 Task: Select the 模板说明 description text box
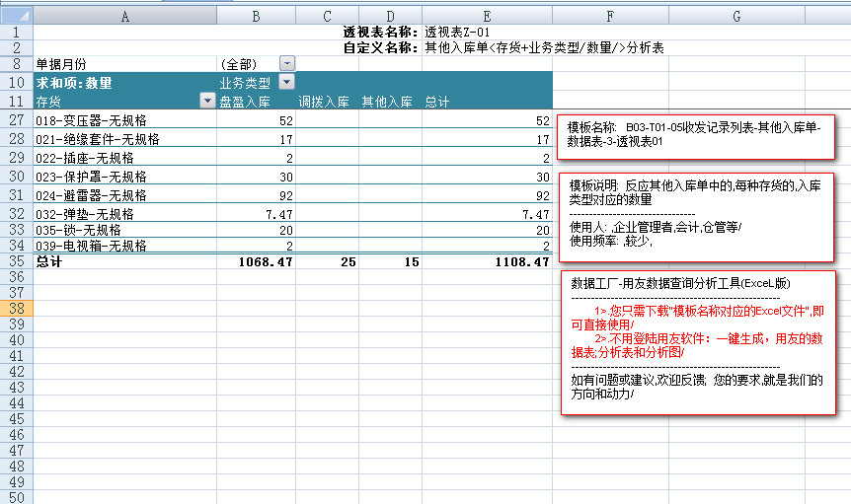click(x=697, y=212)
